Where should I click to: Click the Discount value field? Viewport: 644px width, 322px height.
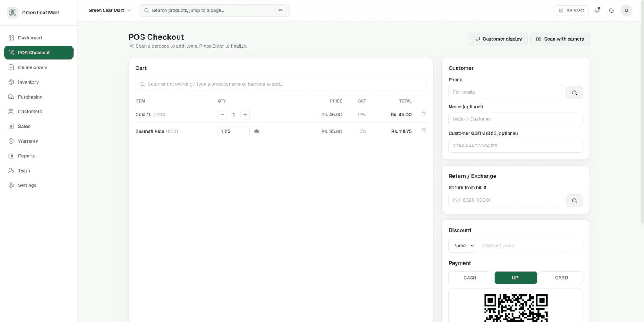(x=530, y=246)
